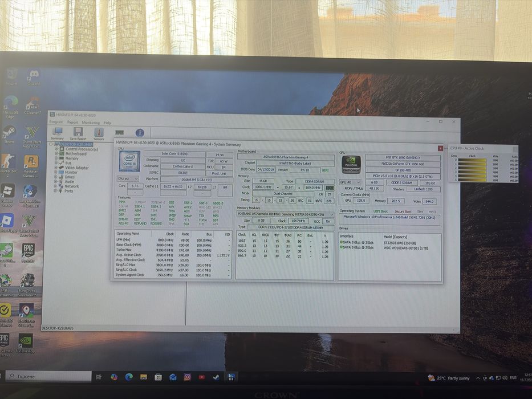The height and width of the screenshot is (399, 532).
Task: Click the Copilot icon on the taskbar
Action: coord(114,377)
